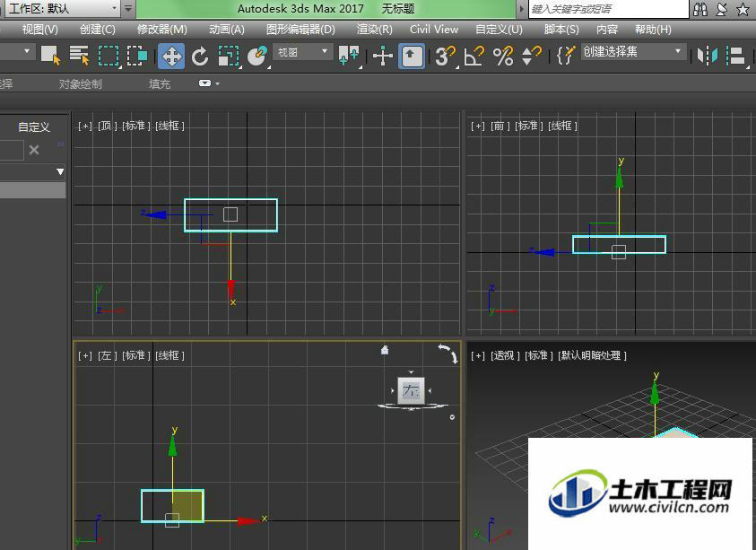Click the 自定义 panel label
The image size is (756, 550).
point(34,127)
